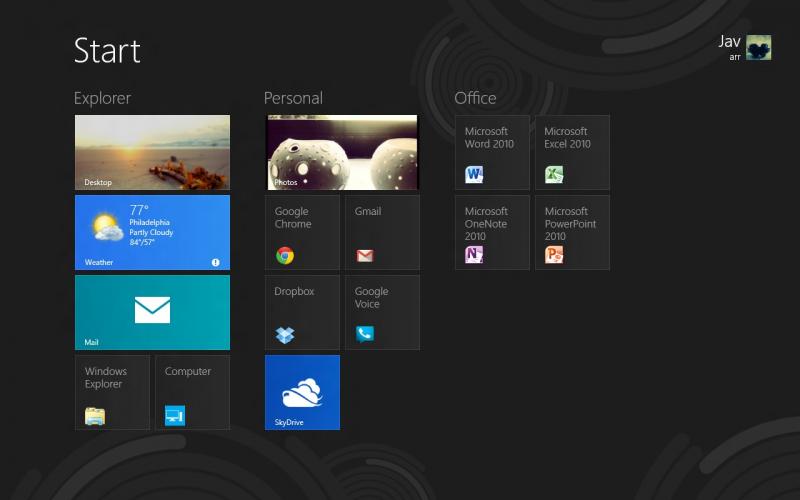Image resolution: width=800 pixels, height=500 pixels.
Task: Click the Jav user name
Action: (x=730, y=41)
